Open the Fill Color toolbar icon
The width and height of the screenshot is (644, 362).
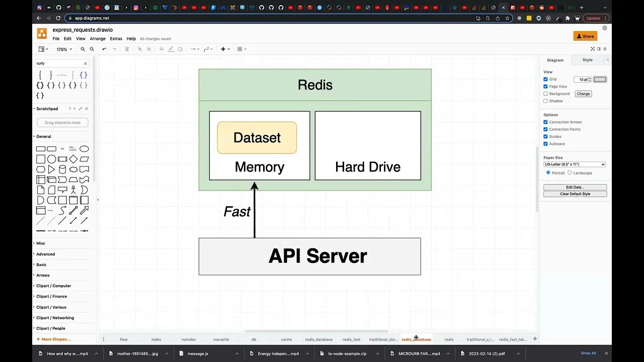pyautogui.click(x=162, y=49)
